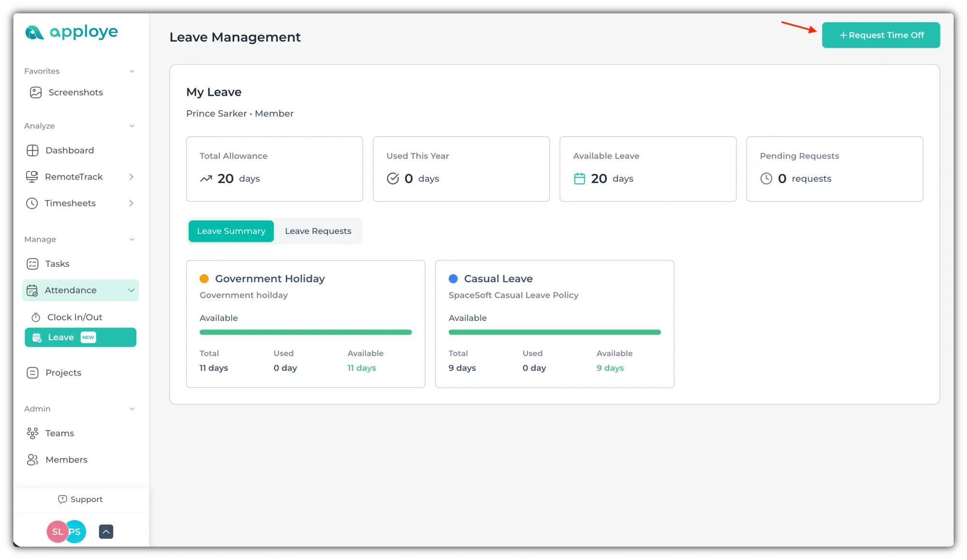Click the Timesheets clock icon
This screenshot has height=560, width=967.
click(x=32, y=203)
